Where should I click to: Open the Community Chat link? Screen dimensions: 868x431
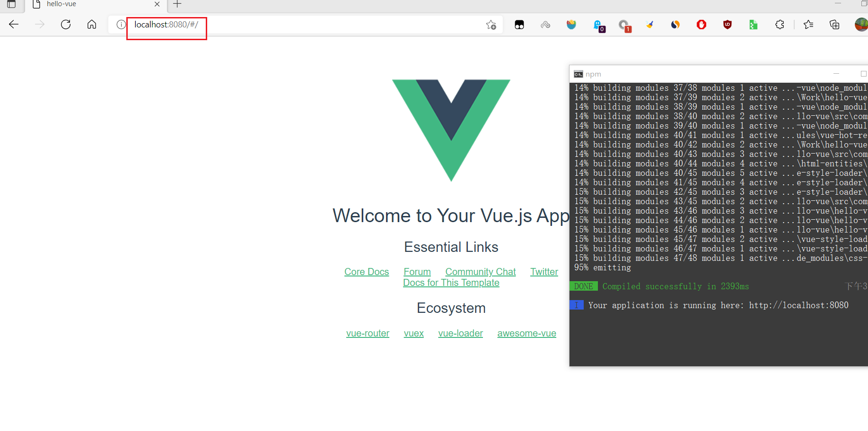(480, 272)
